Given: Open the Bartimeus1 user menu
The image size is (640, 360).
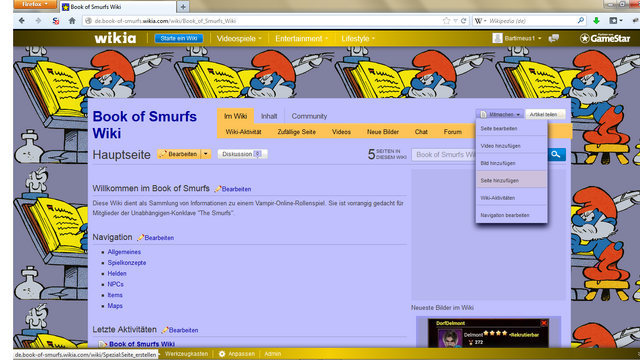Looking at the screenshot, I should pyautogui.click(x=517, y=38).
